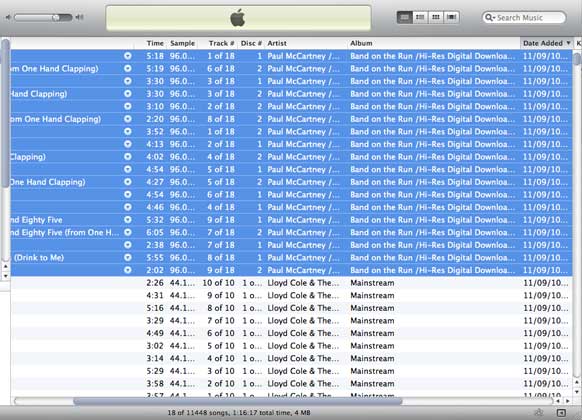Toggle the iTunes sidebar button bottom-right
The width and height of the screenshot is (582, 420).
click(561, 413)
